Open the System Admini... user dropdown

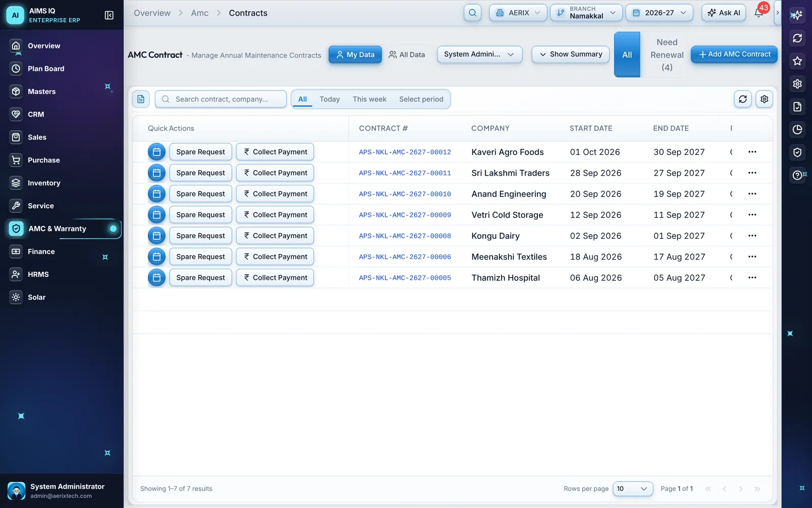[x=480, y=54]
